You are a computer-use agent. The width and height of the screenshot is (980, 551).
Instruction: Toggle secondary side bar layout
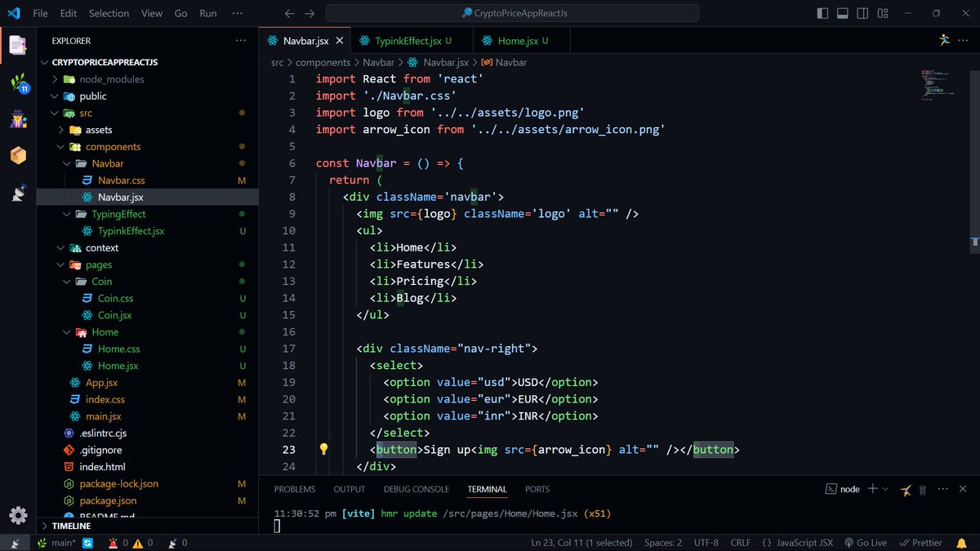862,13
